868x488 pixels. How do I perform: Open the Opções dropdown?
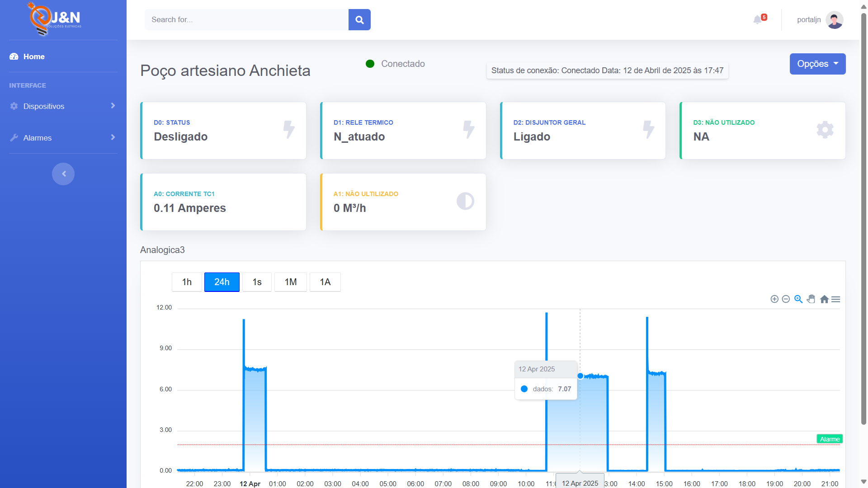[x=817, y=64]
